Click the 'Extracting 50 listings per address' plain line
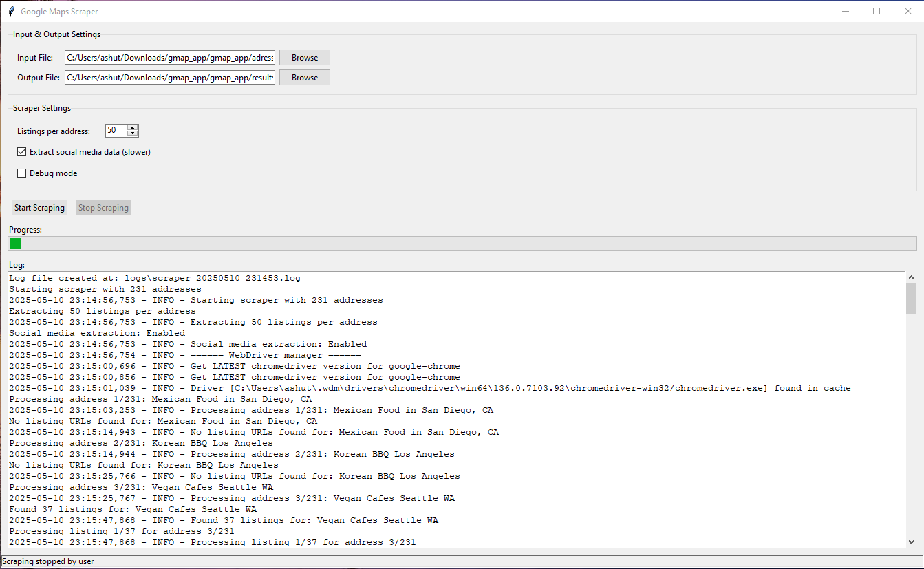The image size is (924, 569). tap(103, 311)
